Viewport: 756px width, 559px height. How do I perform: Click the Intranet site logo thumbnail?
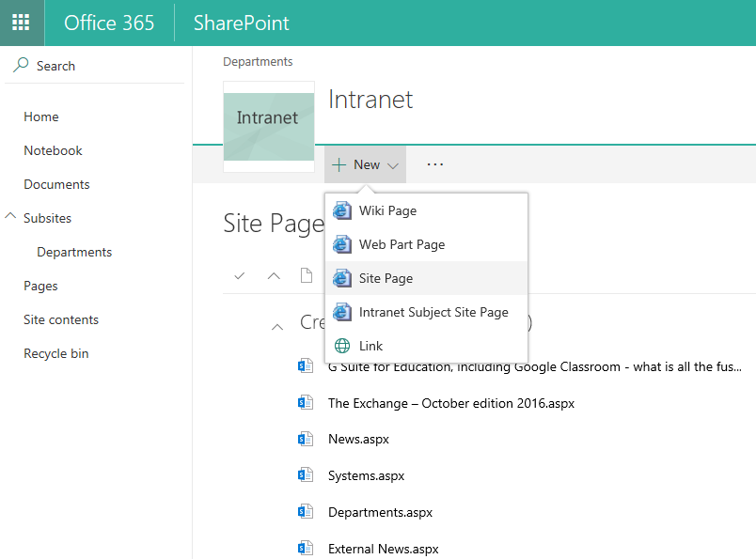269,127
